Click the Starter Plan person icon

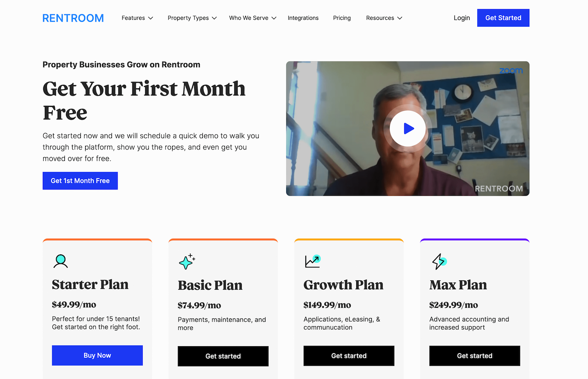[61, 261]
